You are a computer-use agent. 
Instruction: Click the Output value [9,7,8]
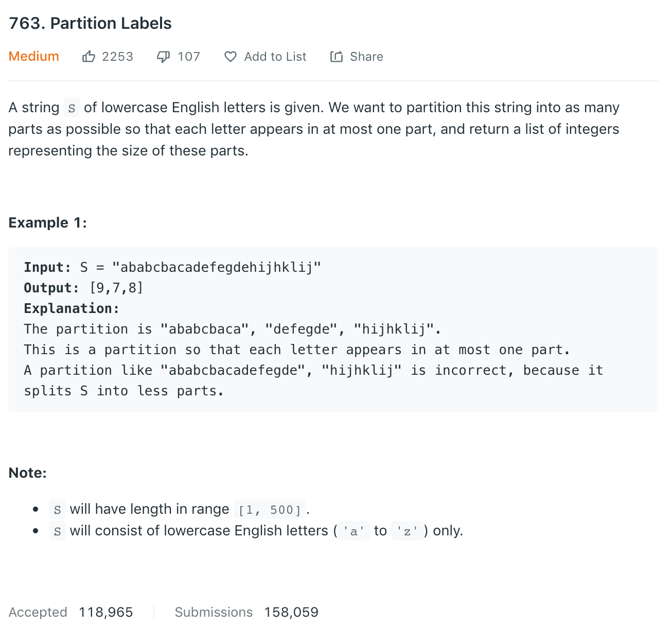[x=116, y=288]
